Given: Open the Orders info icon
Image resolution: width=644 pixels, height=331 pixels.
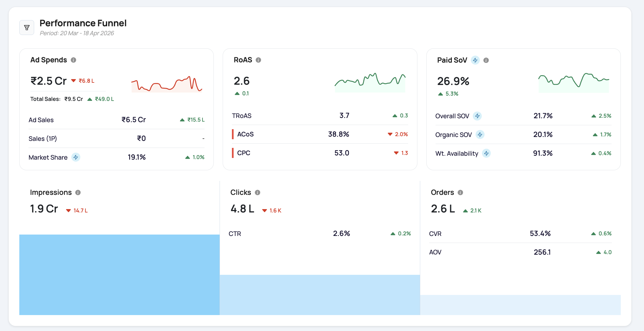Looking at the screenshot, I should pyautogui.click(x=460, y=193).
